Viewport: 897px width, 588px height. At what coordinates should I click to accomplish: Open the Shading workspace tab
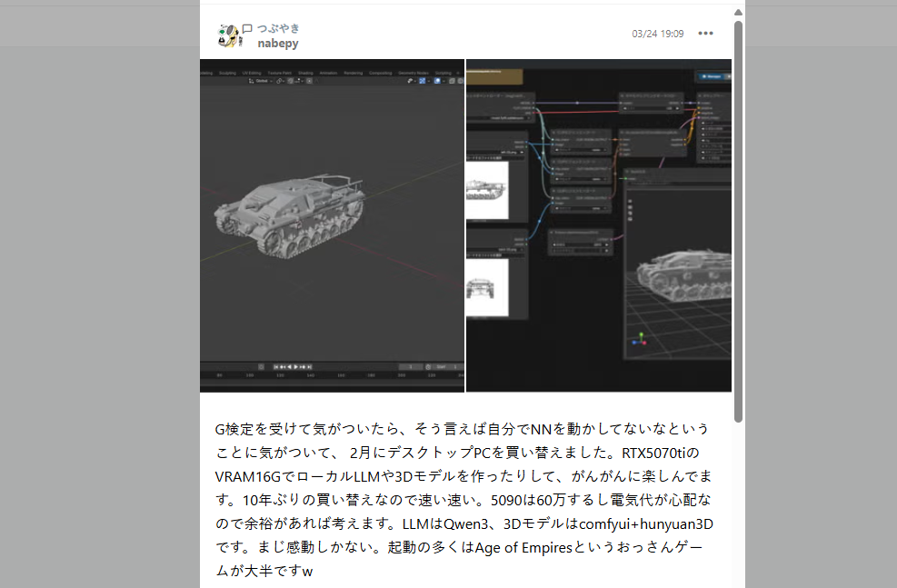(x=305, y=73)
